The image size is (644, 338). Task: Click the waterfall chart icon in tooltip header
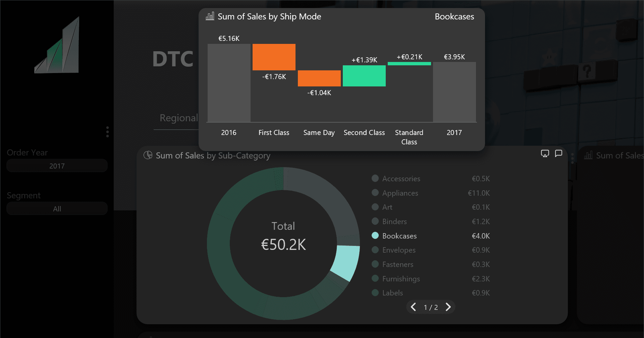coord(210,16)
